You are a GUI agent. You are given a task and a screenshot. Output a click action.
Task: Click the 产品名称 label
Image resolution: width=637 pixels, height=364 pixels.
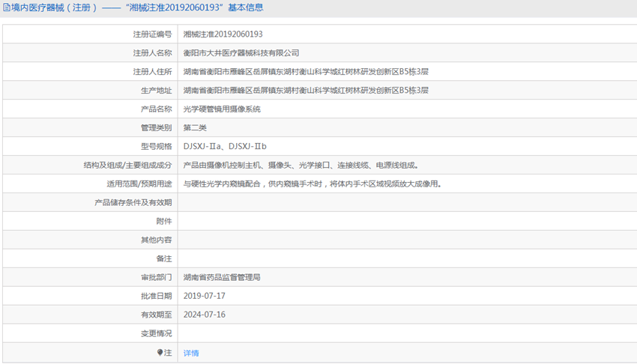click(x=156, y=109)
